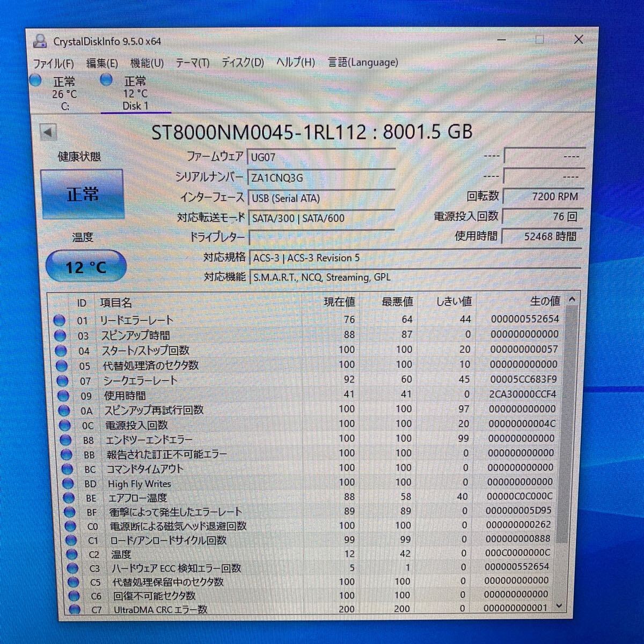
Task: Open the 機能(U) menu
Action: [147, 63]
